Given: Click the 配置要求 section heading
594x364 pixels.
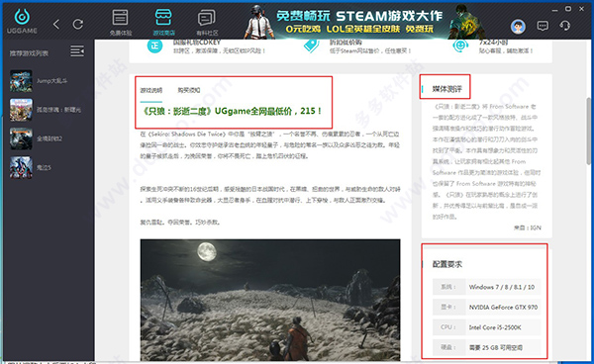Looking at the screenshot, I should (447, 264).
